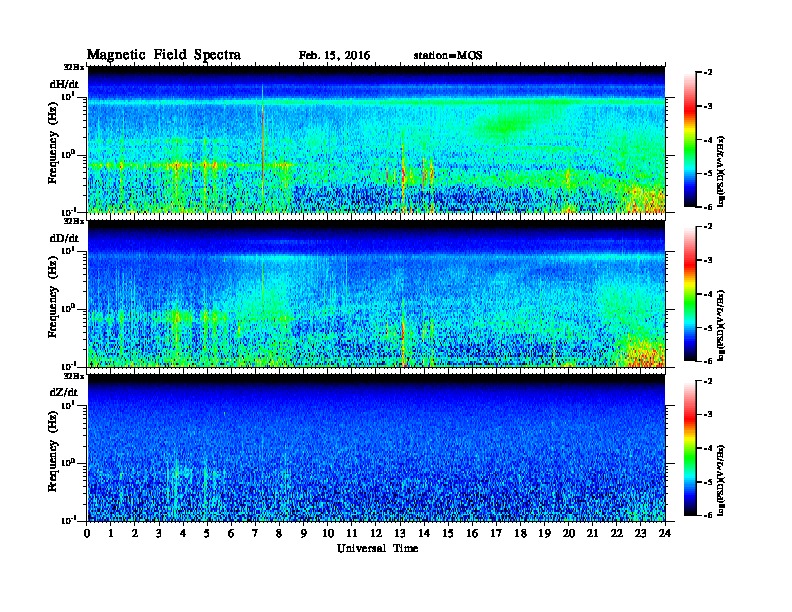Image resolution: width=792 pixels, height=612 pixels.
Task: Click the dZ/dt spectrogram color bar
Action: point(689,448)
